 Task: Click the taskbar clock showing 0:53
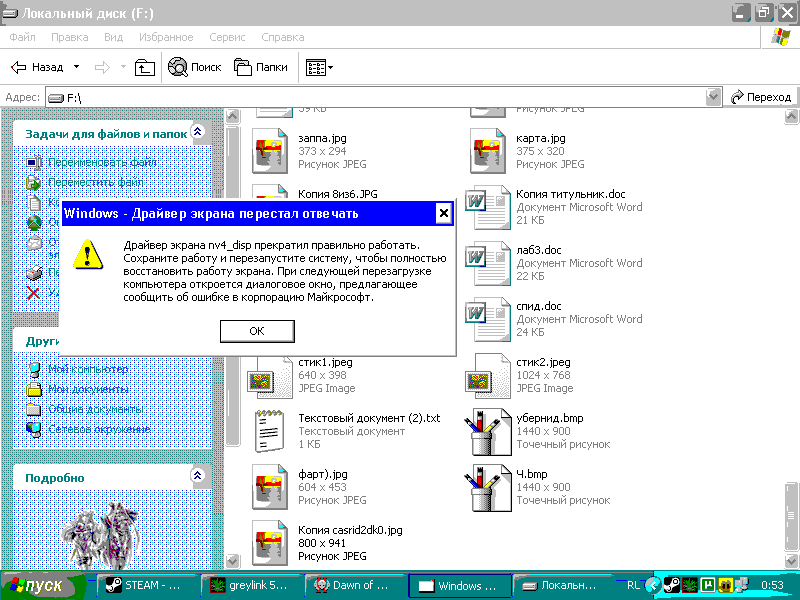point(772,585)
